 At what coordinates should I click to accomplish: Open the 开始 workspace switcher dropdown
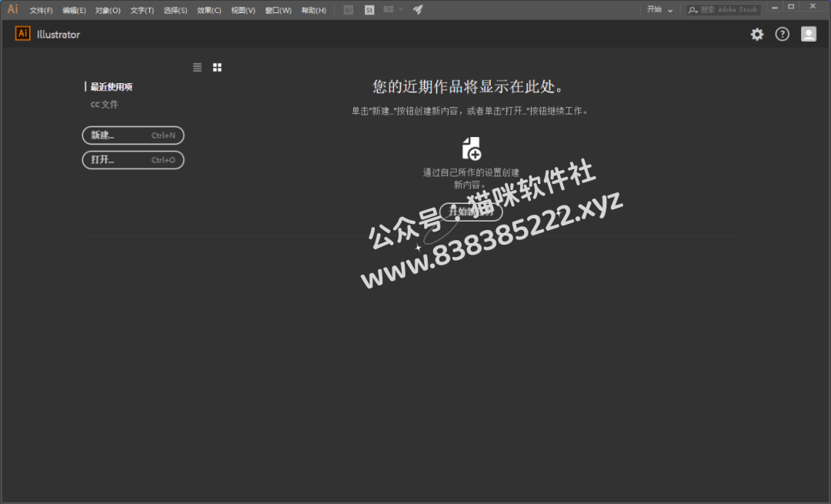[660, 9]
